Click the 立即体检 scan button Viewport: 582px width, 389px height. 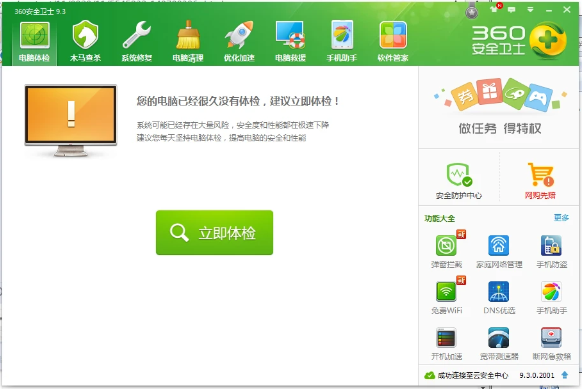tap(214, 232)
